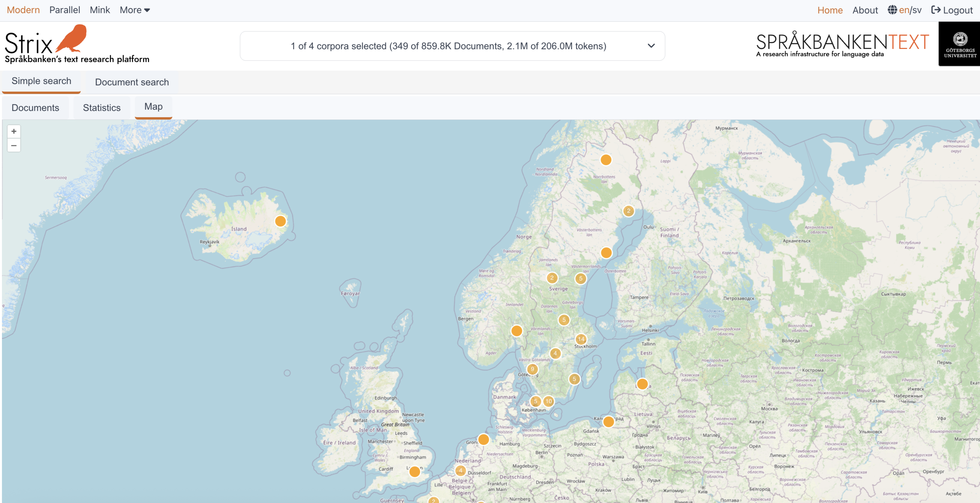Open the cluster marker 4 southwest of Stockholm
980x503 pixels.
pos(555,353)
